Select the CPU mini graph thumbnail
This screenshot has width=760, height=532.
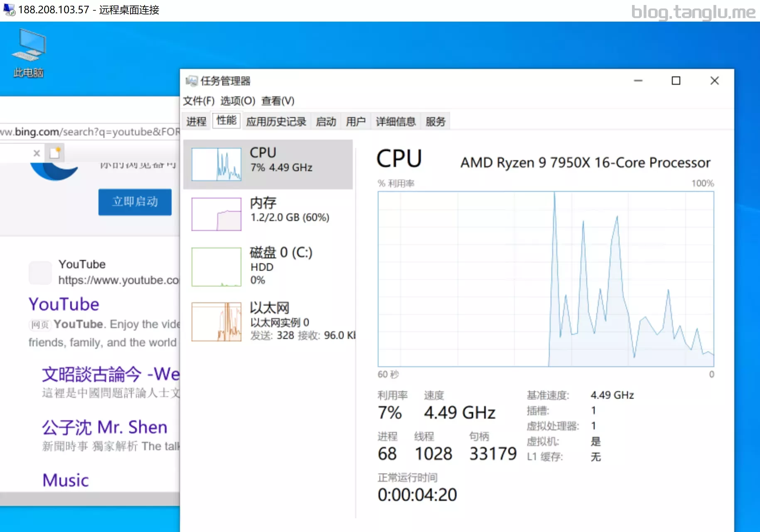tap(216, 164)
